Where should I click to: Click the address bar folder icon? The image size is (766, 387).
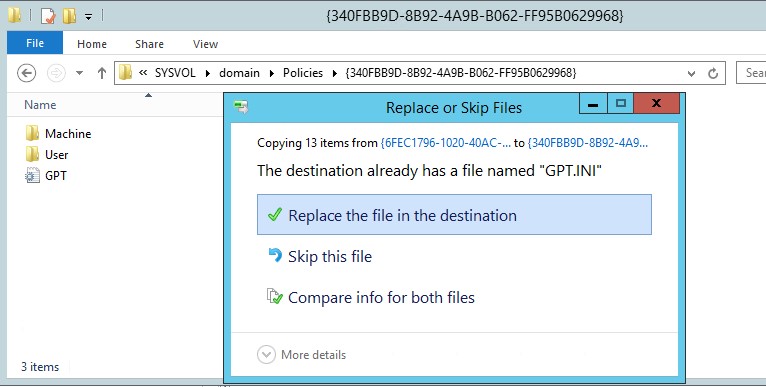[x=126, y=73]
